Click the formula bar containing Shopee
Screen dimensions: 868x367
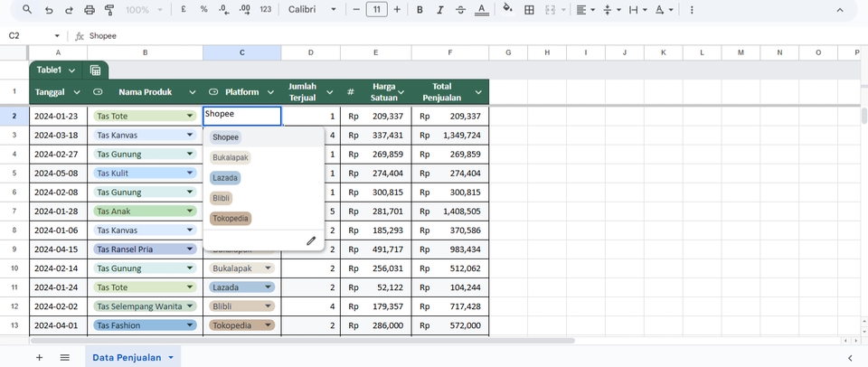tap(476, 36)
